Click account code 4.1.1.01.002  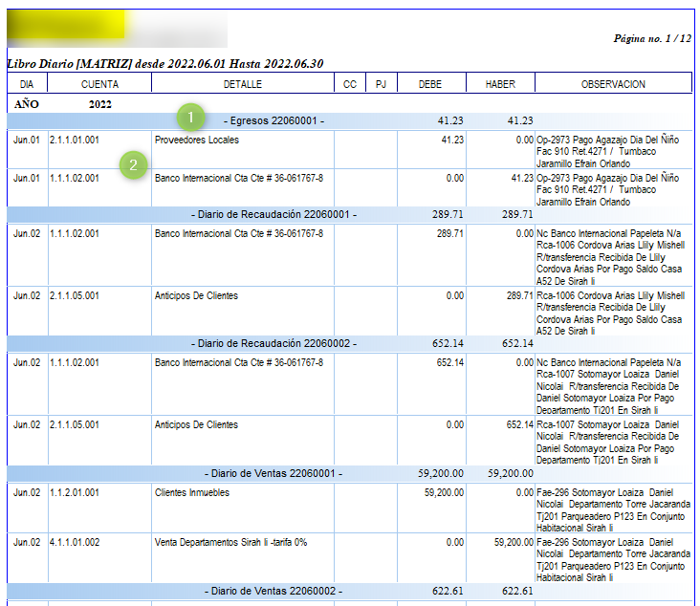(x=75, y=542)
